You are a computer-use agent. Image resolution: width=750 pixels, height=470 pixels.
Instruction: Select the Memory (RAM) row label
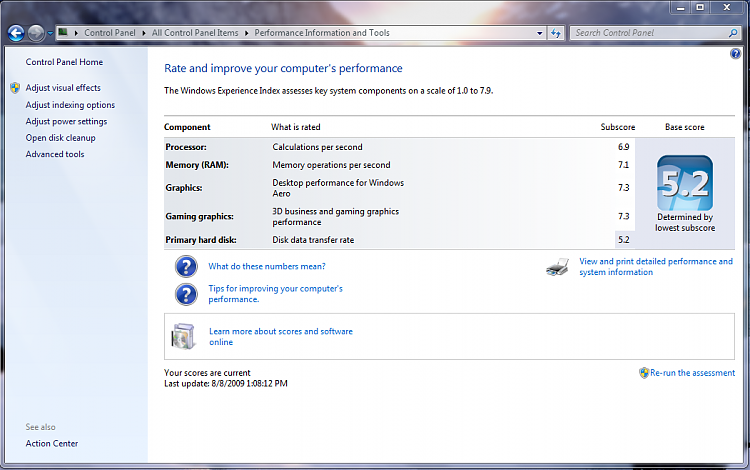197,165
